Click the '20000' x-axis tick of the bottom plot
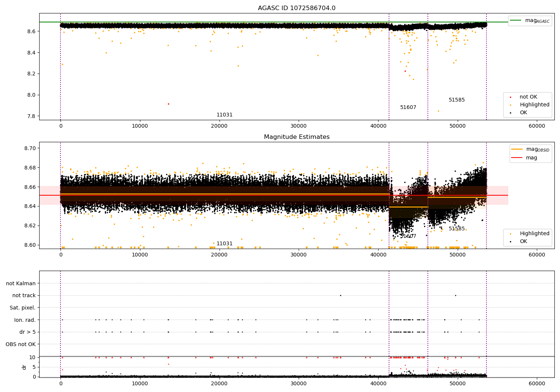560x392 pixels. (219, 383)
